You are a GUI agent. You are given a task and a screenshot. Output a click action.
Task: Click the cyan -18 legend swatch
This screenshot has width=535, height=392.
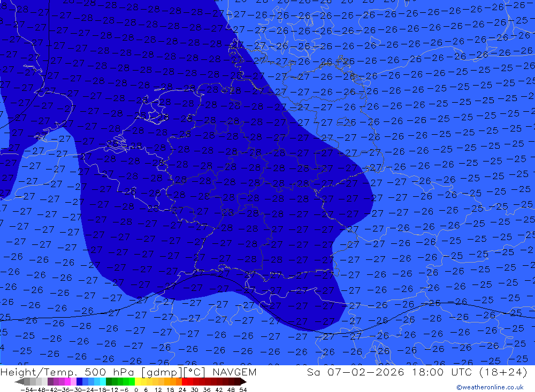coord(103,382)
